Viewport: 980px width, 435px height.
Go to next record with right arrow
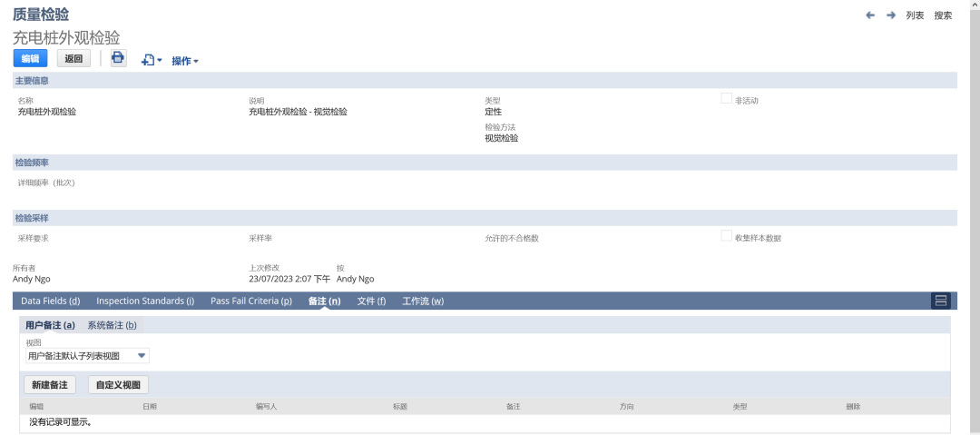coord(891,15)
